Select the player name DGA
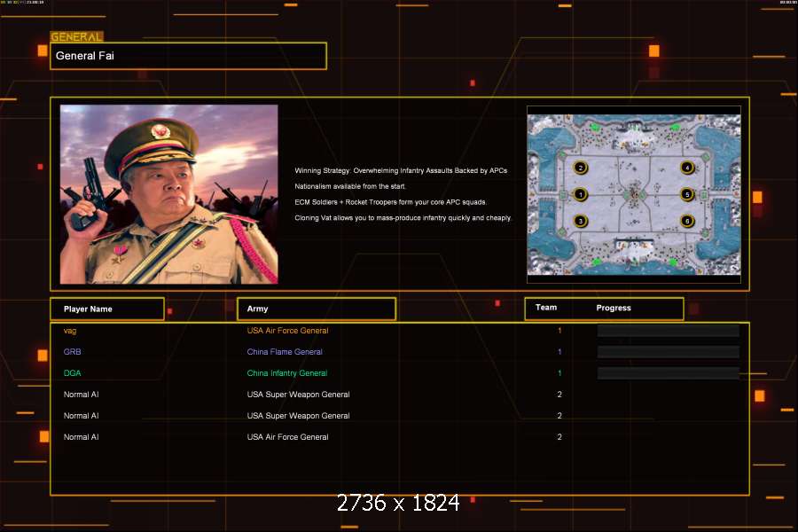This screenshot has width=798, height=532. pos(73,373)
